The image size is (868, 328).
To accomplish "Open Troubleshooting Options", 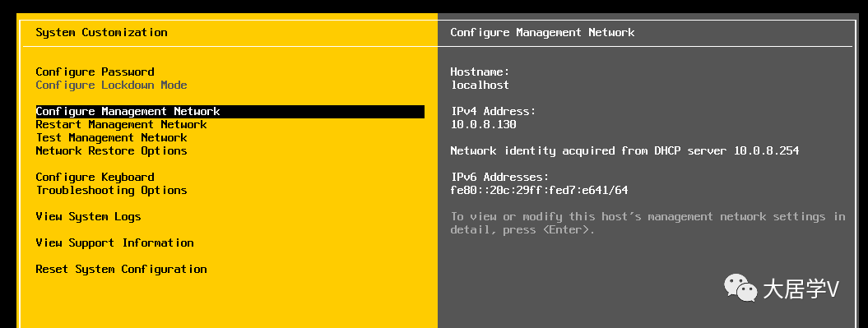I will pyautogui.click(x=111, y=190).
